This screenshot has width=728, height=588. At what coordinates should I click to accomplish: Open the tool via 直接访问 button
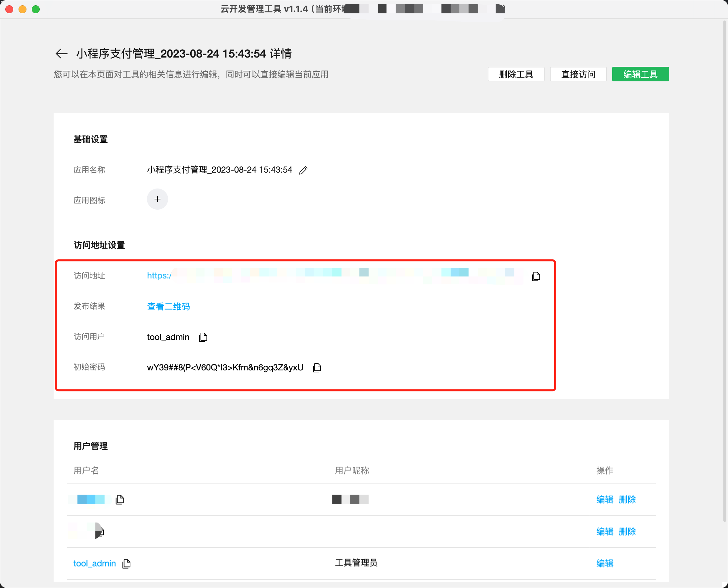pyautogui.click(x=578, y=74)
